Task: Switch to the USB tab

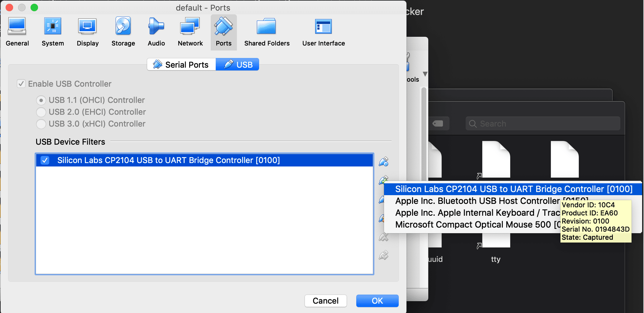Action: (x=237, y=65)
